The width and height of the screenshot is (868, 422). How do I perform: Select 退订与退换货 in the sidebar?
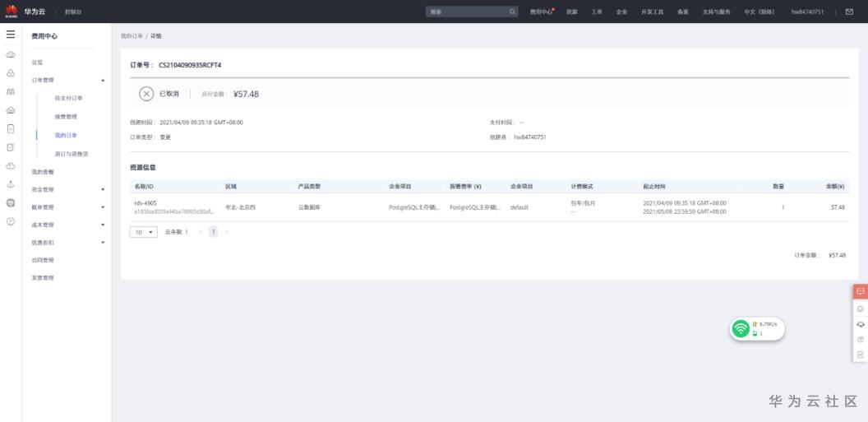(x=71, y=154)
